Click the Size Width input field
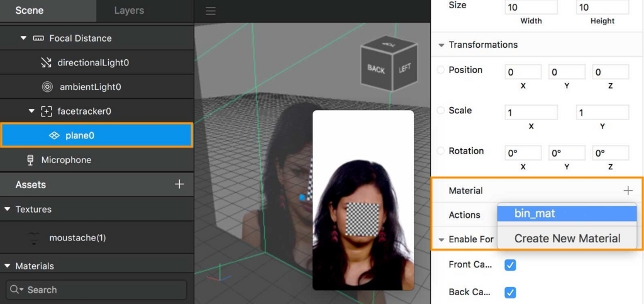 coord(531,8)
